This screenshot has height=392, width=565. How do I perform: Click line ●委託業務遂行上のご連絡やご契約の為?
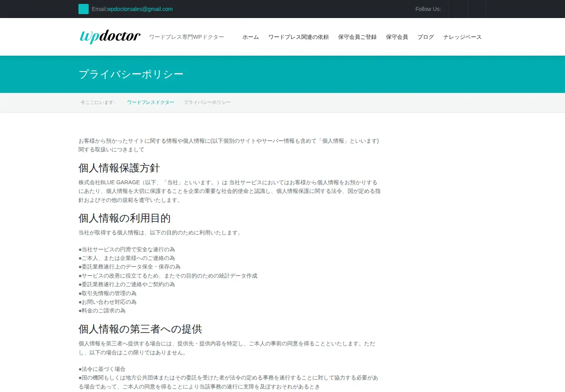[x=127, y=284]
